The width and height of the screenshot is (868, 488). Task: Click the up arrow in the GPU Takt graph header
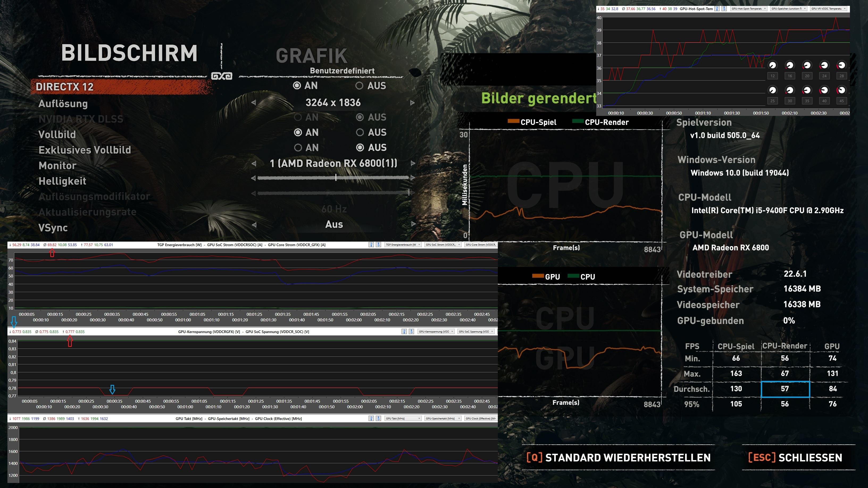pos(371,418)
